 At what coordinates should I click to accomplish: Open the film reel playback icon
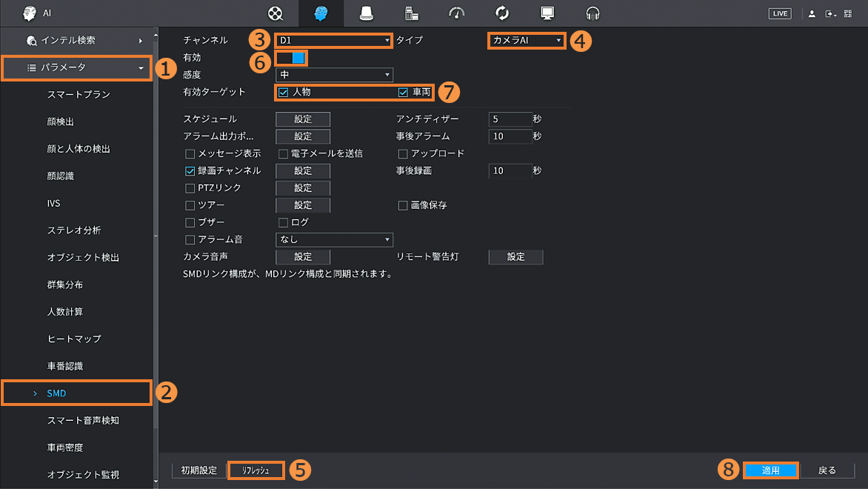[x=276, y=13]
